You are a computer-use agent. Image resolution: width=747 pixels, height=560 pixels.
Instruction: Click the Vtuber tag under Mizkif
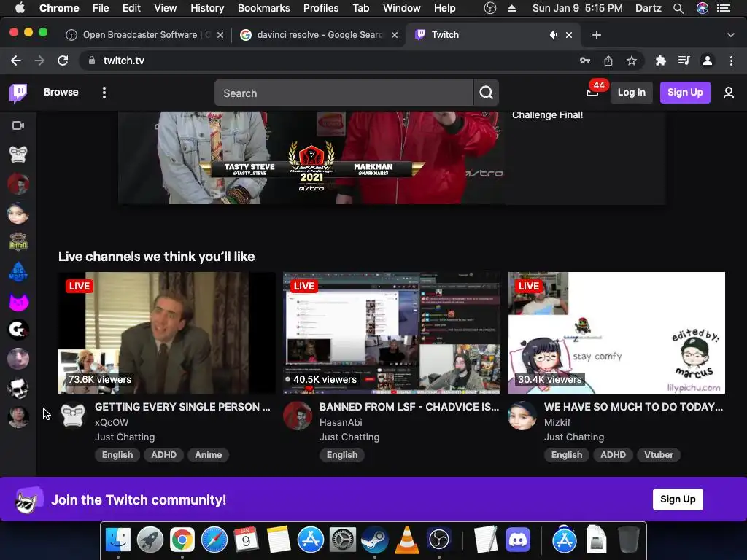(x=659, y=455)
